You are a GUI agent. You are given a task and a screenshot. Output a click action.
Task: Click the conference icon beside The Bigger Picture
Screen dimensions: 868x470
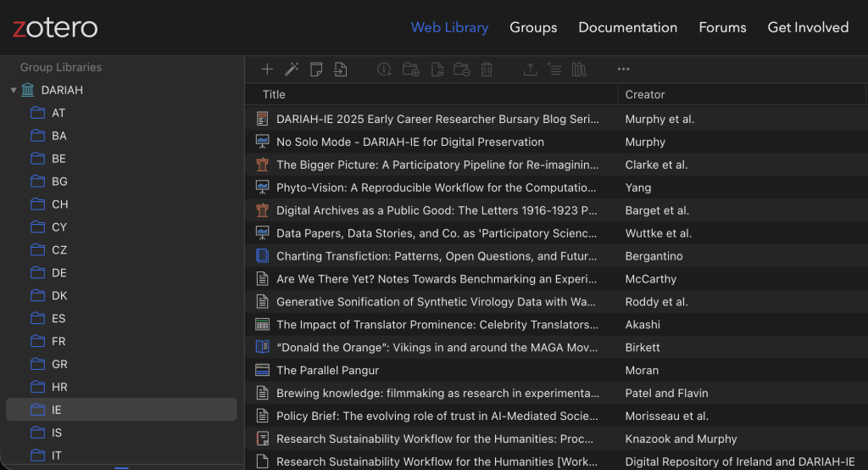click(263, 165)
